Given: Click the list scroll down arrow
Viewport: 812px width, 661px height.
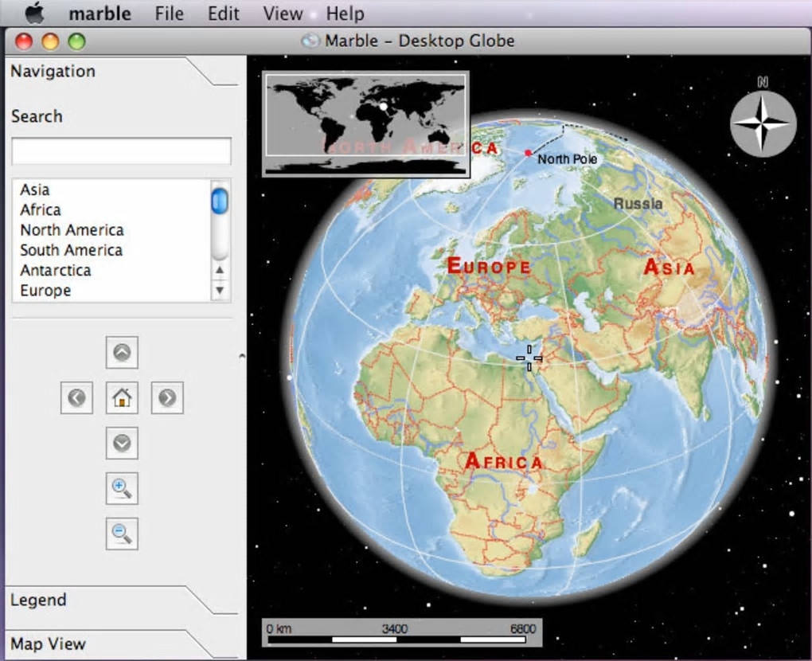Looking at the screenshot, I should 220,290.
